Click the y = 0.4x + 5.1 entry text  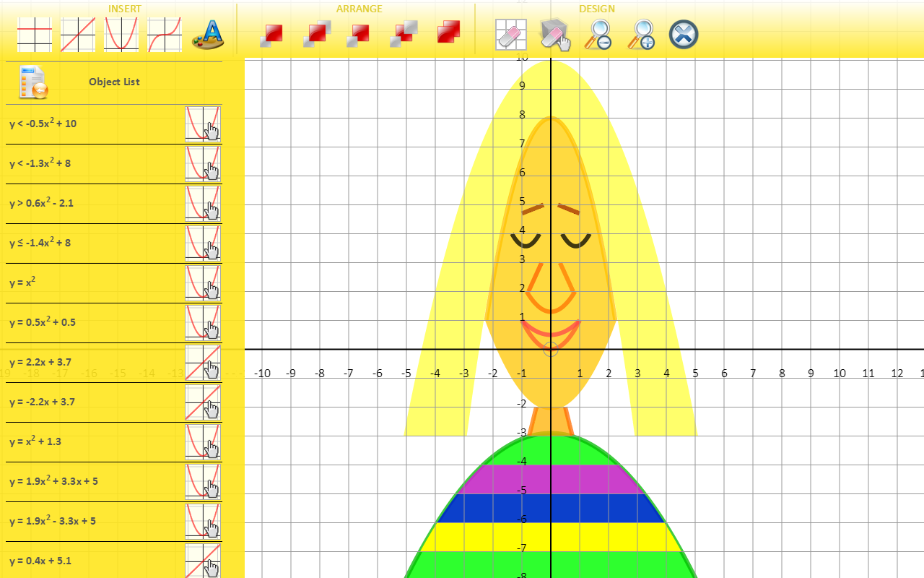pyautogui.click(x=40, y=561)
